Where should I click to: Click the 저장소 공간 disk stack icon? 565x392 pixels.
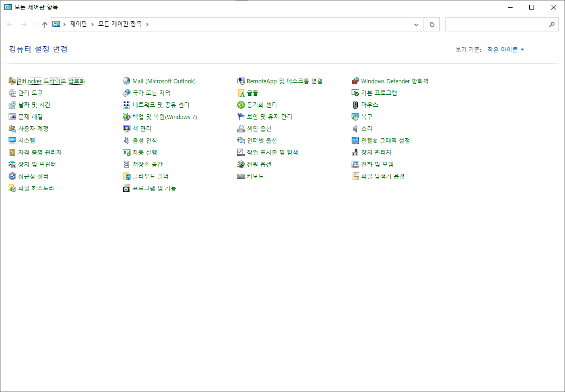(126, 164)
